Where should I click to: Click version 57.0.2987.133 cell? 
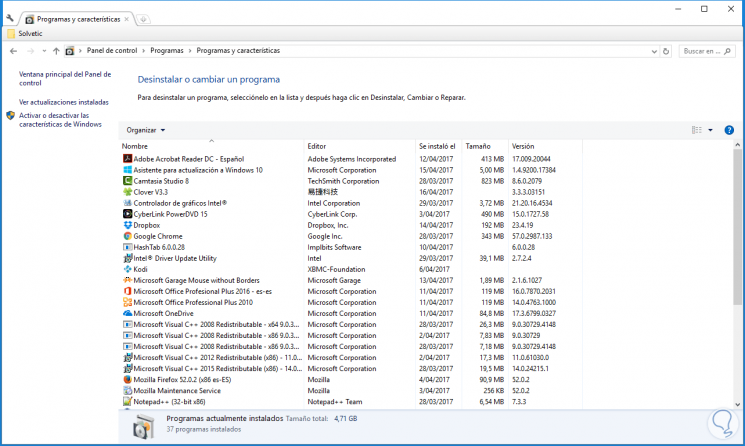[x=532, y=236]
